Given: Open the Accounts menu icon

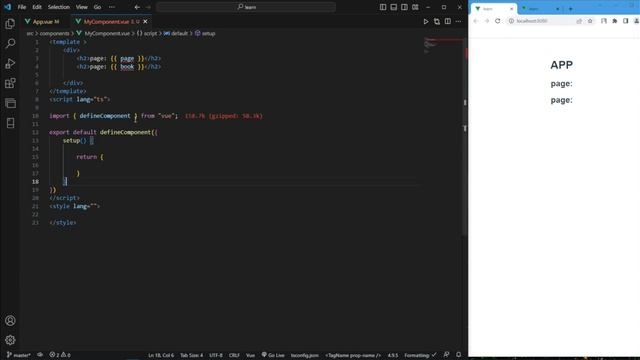Looking at the screenshot, I should [x=10, y=320].
